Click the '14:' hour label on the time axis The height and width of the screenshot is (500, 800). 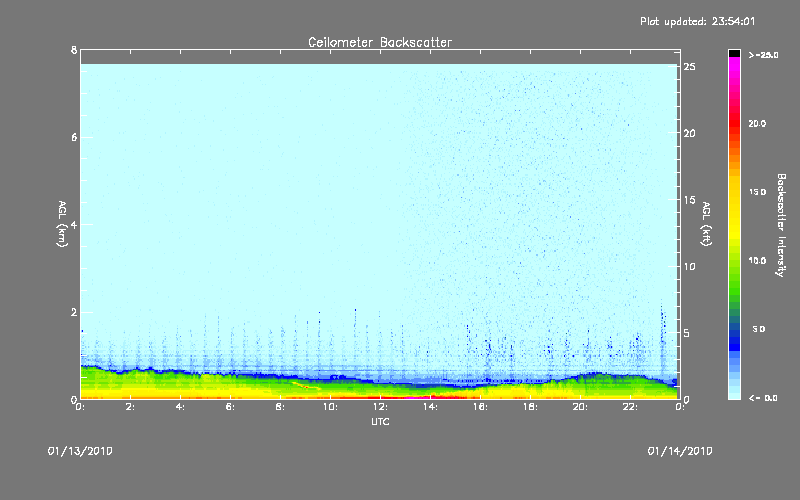(x=430, y=407)
